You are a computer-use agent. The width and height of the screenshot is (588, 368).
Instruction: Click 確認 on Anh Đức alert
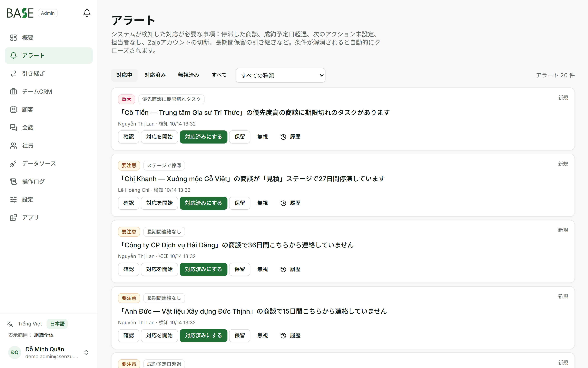129,335
